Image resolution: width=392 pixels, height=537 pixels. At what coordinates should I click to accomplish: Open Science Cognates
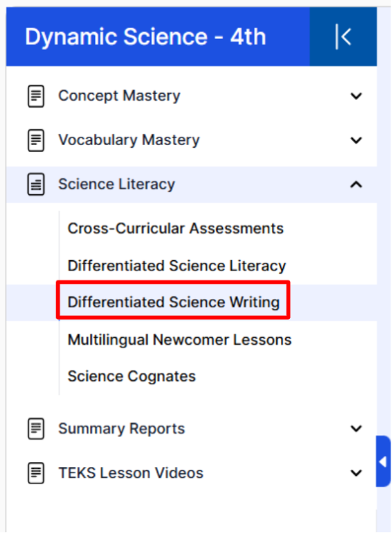click(x=131, y=377)
